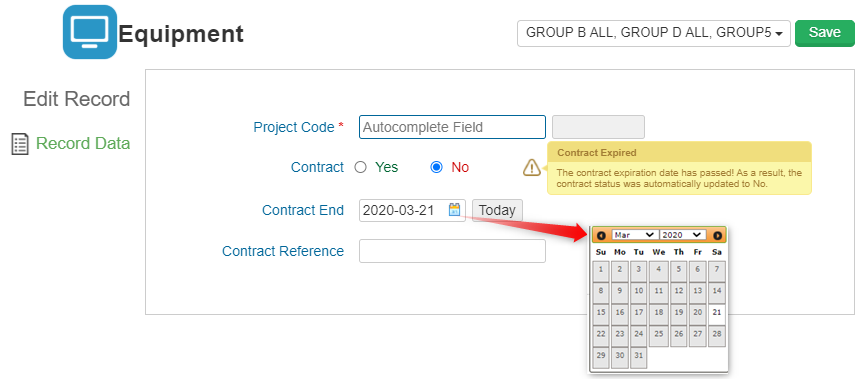Click the Contract Reference input field
Image resolution: width=866 pixels, height=379 pixels.
pyautogui.click(x=452, y=251)
